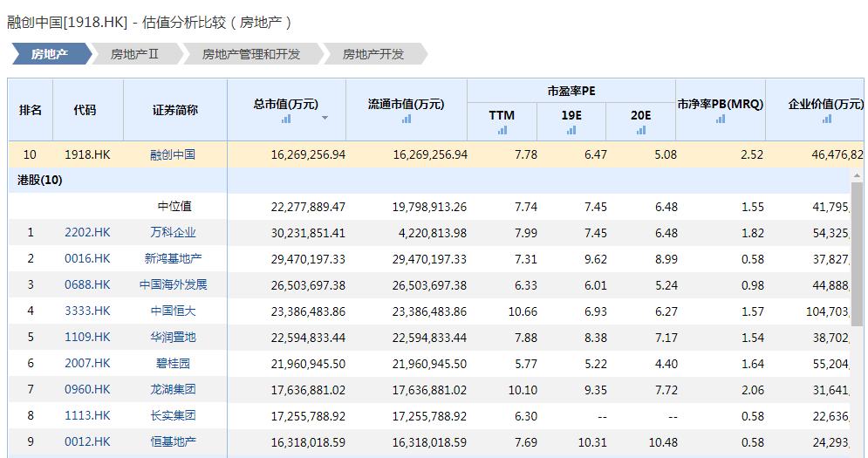Click 碧桂园 19E value 5.22
The height and width of the screenshot is (458, 868).
pyautogui.click(x=596, y=364)
